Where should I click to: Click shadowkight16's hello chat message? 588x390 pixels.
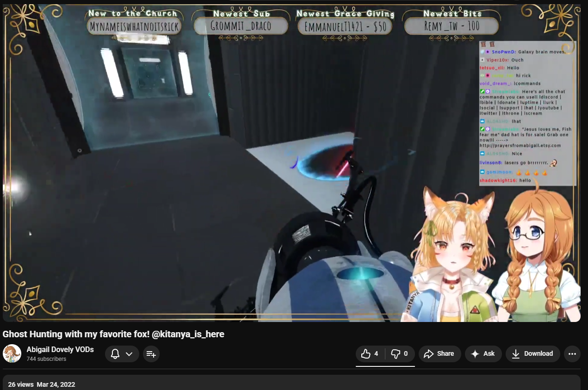tap(506, 180)
